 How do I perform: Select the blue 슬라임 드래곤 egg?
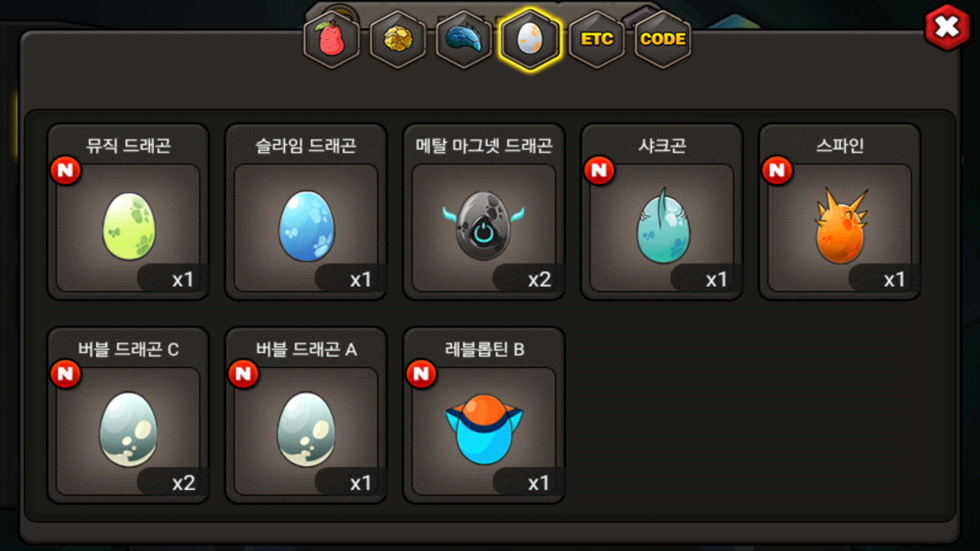coord(306,227)
